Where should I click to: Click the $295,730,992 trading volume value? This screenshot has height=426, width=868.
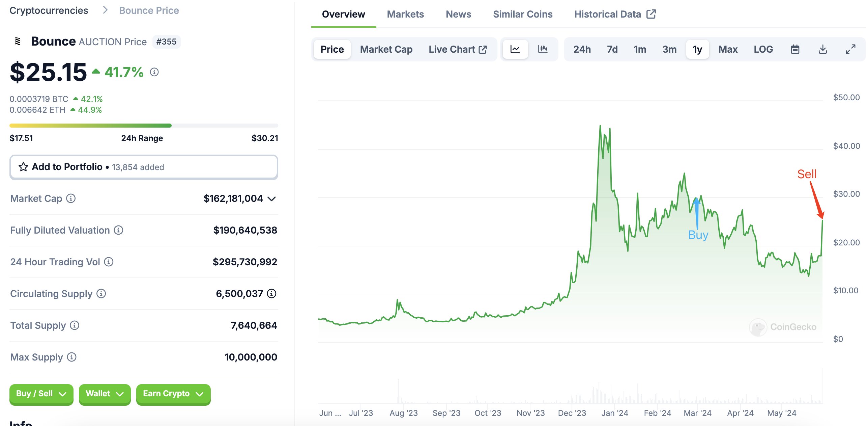pyautogui.click(x=245, y=262)
